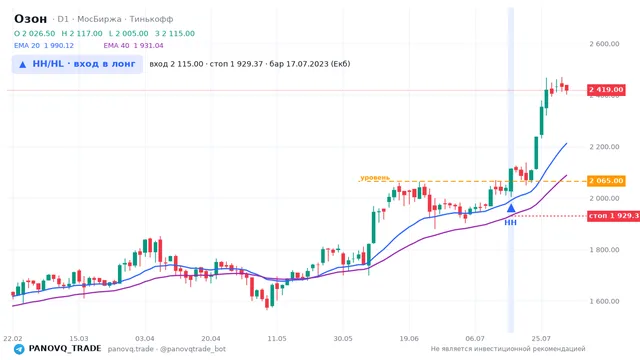Click the Озон ticker title
This screenshot has width=640, height=360.
pyautogui.click(x=31, y=19)
